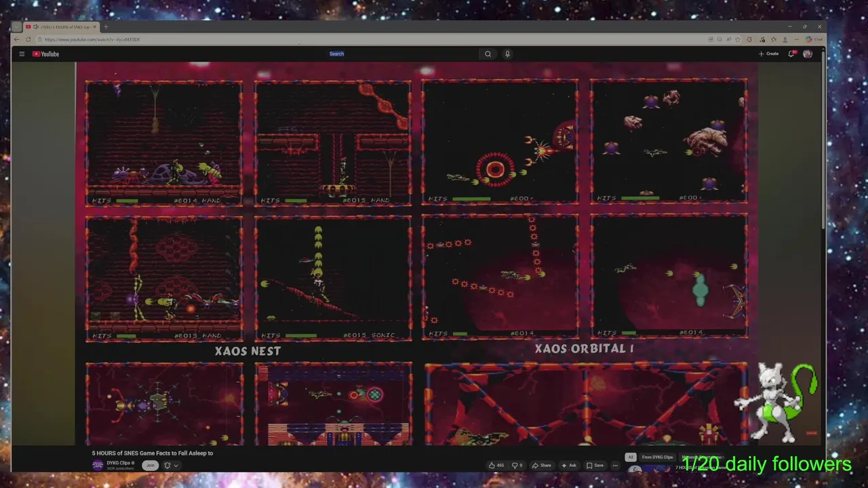Start voice search with microphone icon
The width and height of the screenshot is (868, 488).
point(507,54)
